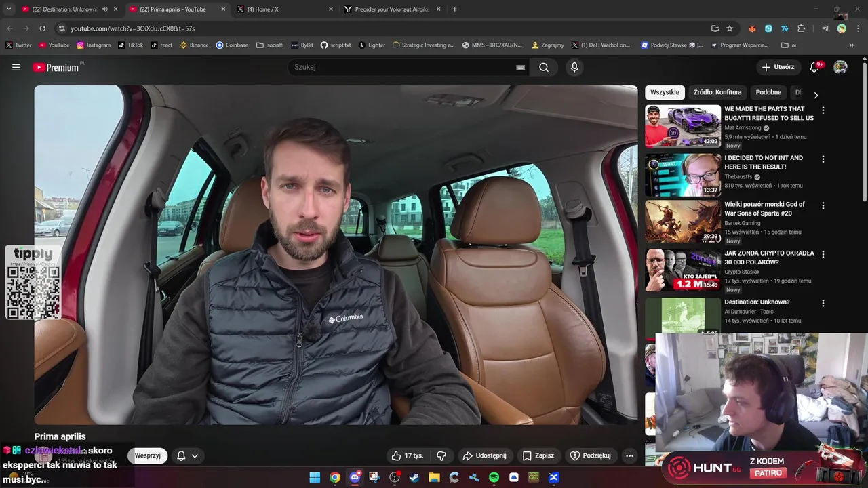The height and width of the screenshot is (488, 868).
Task: Open the YouTube guide hamburger menu
Action: click(x=16, y=67)
